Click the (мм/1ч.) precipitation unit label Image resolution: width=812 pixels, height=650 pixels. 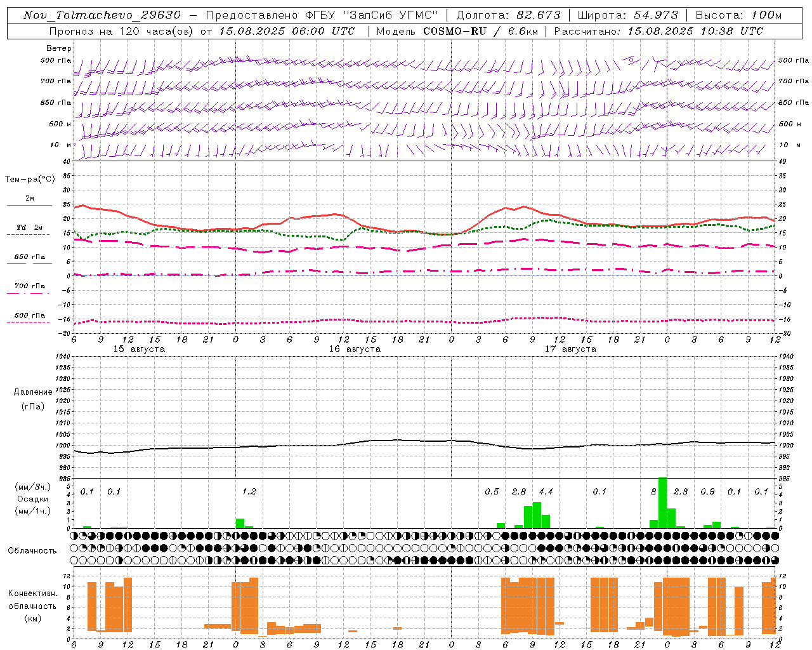[33, 511]
